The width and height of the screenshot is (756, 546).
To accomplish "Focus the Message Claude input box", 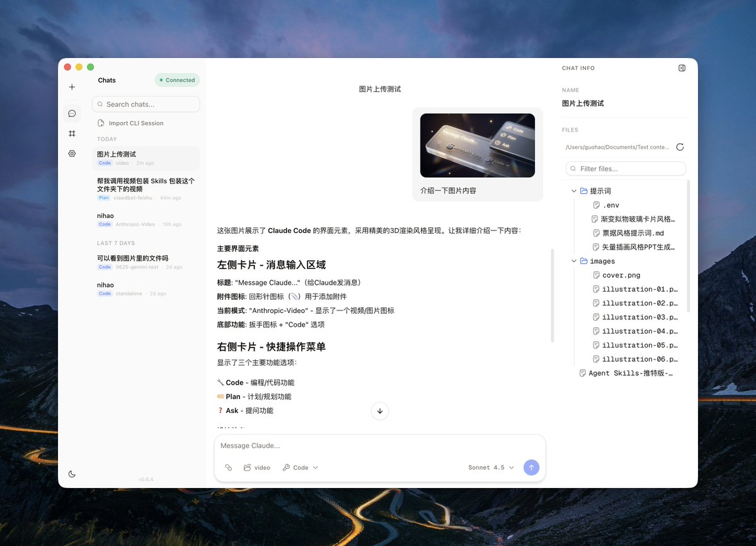I will point(380,446).
